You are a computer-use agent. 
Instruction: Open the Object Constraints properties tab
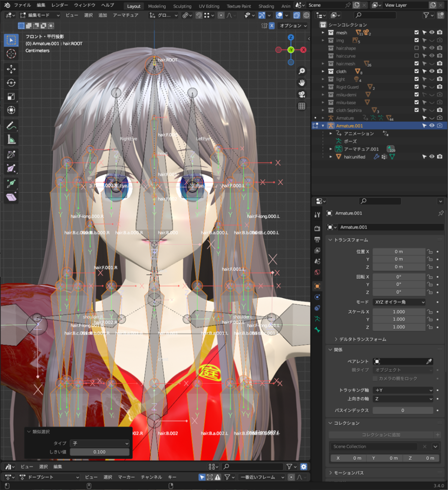(x=317, y=308)
